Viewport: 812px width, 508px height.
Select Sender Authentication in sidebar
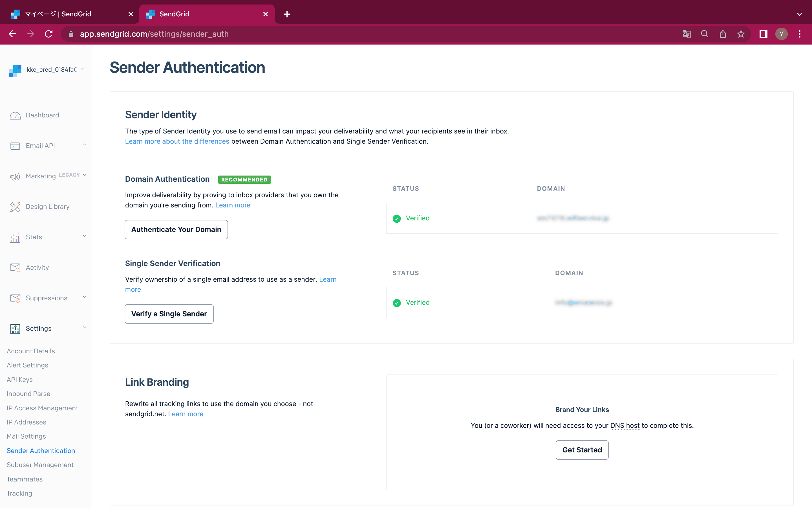[41, 451]
